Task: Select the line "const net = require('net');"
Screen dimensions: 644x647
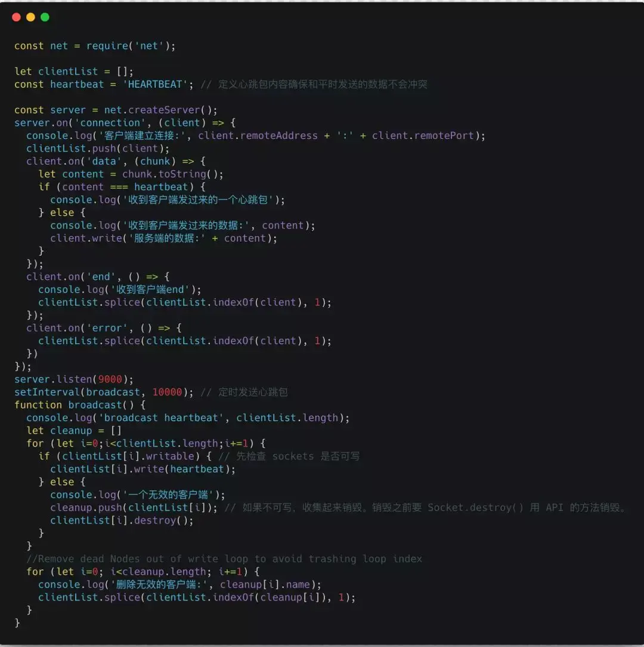Action: coord(95,46)
